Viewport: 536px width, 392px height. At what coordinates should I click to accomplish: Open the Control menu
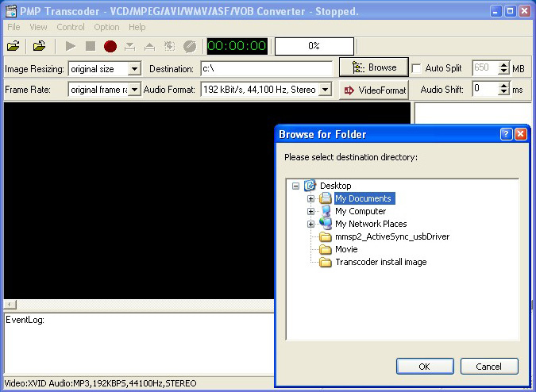71,27
